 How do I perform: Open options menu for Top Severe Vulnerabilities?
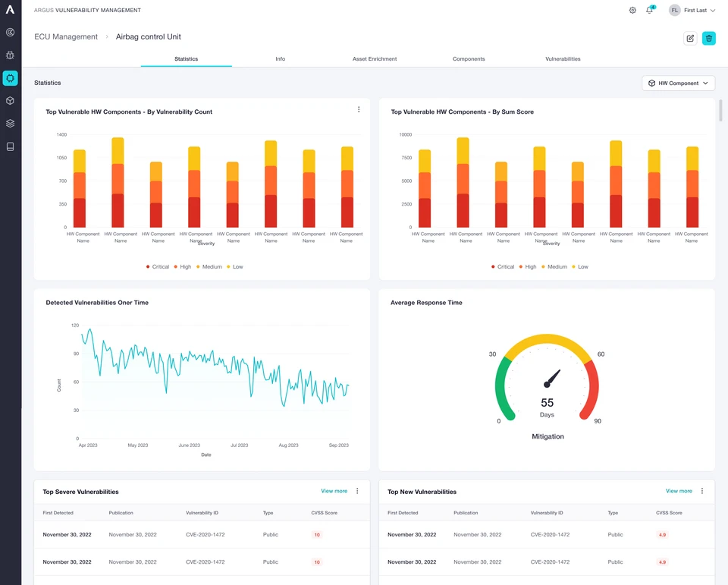(357, 491)
